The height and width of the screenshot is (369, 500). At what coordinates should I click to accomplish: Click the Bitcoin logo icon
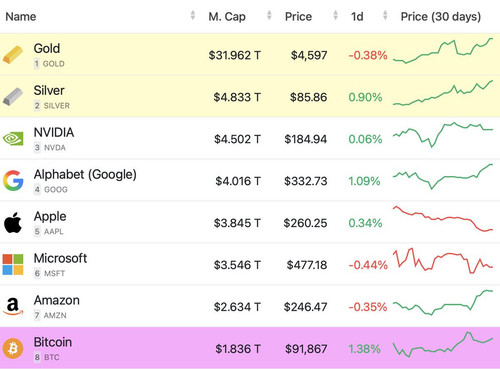point(13,348)
